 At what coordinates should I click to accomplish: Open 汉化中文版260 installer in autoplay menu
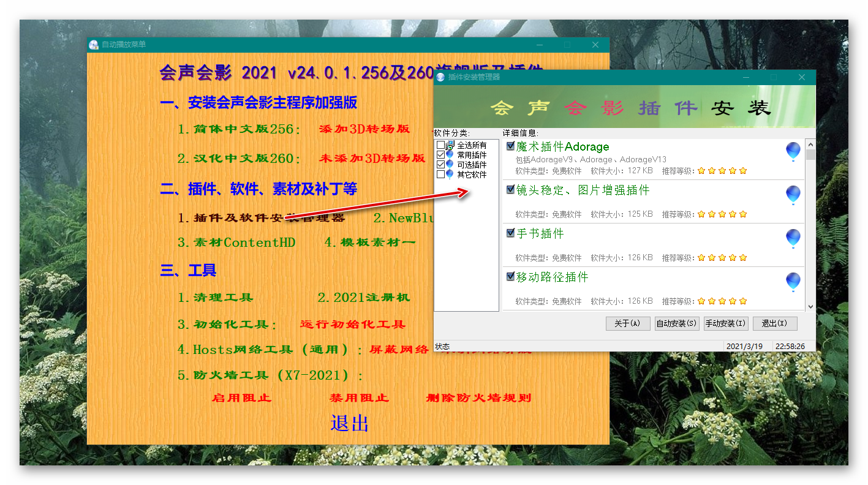tap(239, 158)
